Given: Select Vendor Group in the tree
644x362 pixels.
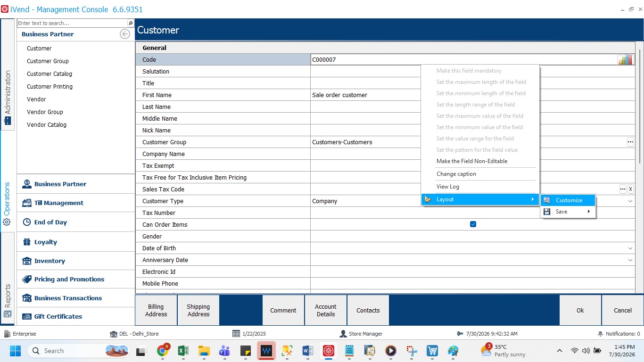Looking at the screenshot, I should tap(45, 112).
